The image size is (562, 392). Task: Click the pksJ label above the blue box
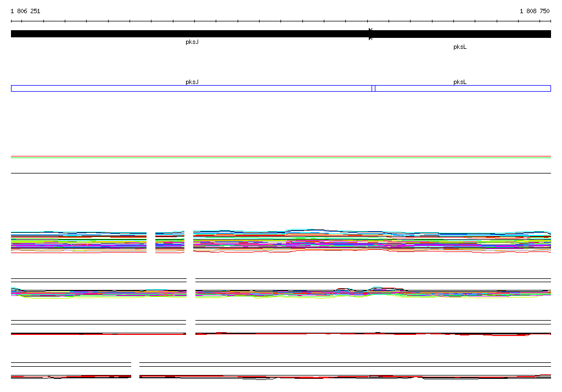(192, 82)
